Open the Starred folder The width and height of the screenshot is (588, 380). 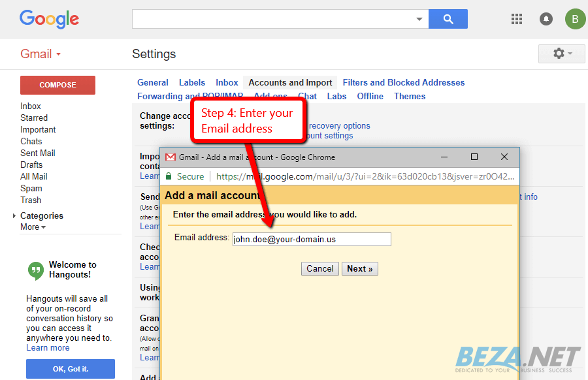coord(34,118)
